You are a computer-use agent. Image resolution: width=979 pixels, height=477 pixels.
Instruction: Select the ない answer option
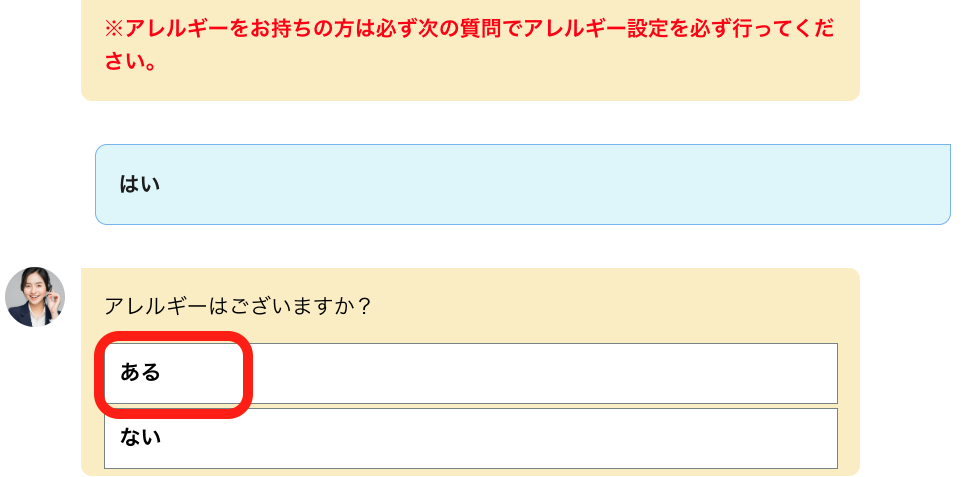tap(470, 438)
